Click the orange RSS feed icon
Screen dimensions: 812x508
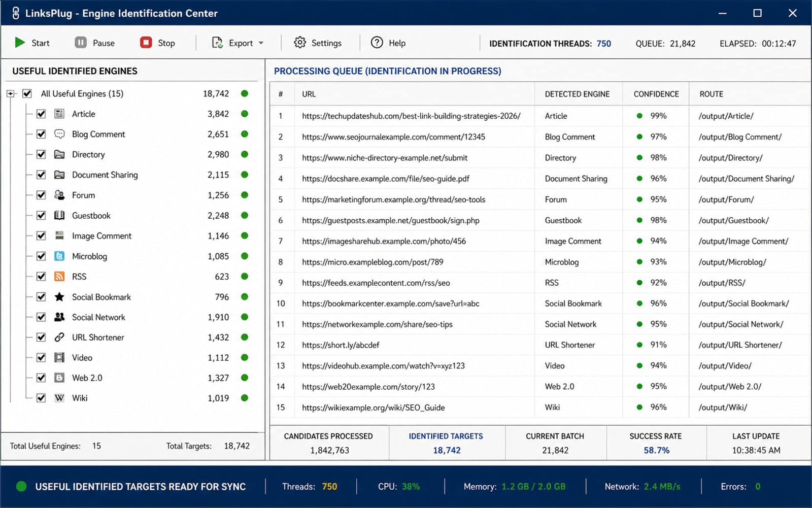(x=59, y=276)
